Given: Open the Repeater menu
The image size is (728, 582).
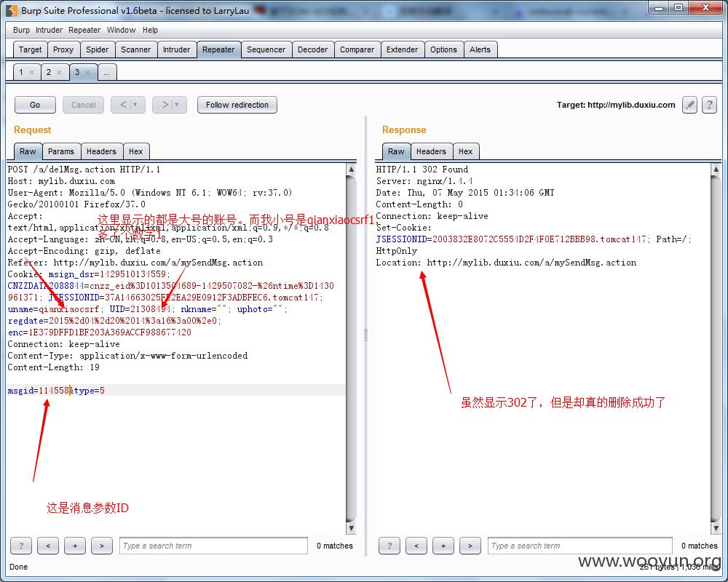Looking at the screenshot, I should [84, 30].
